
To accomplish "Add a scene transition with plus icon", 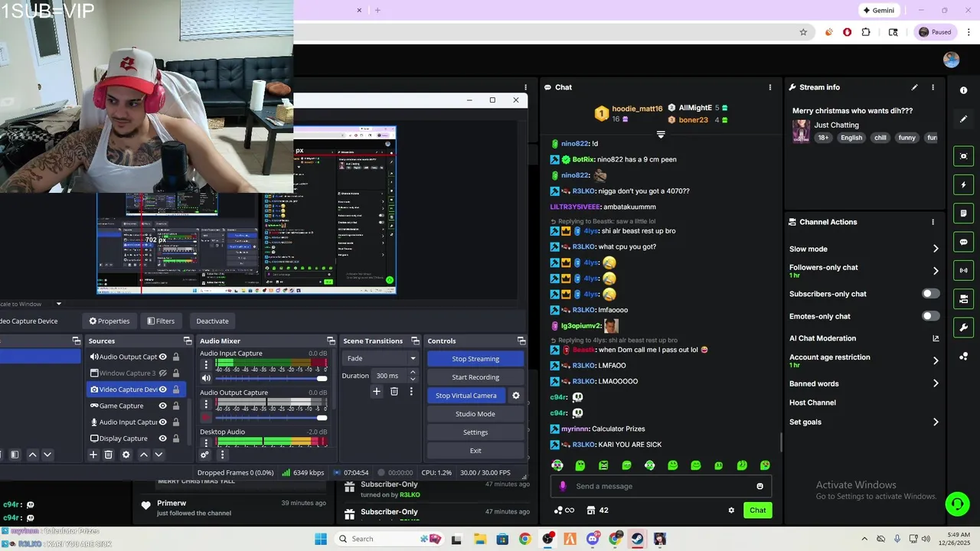I will [376, 392].
